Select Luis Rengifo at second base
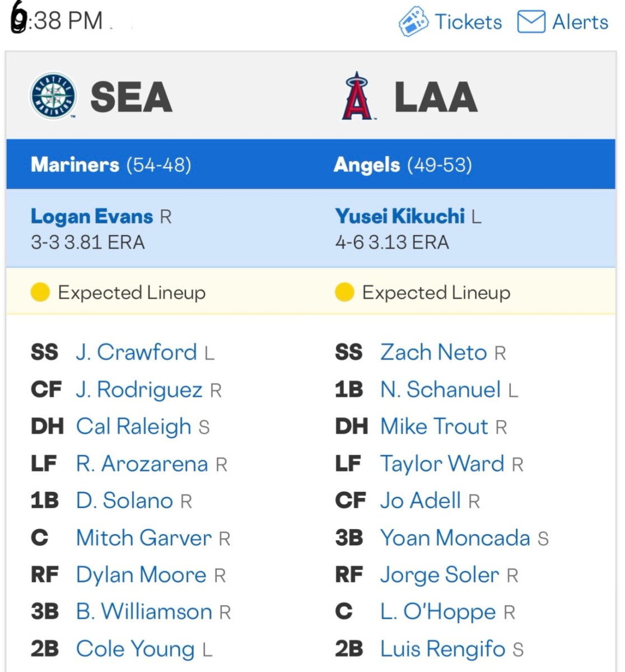Image resolution: width=625 pixels, height=672 pixels. point(442,649)
